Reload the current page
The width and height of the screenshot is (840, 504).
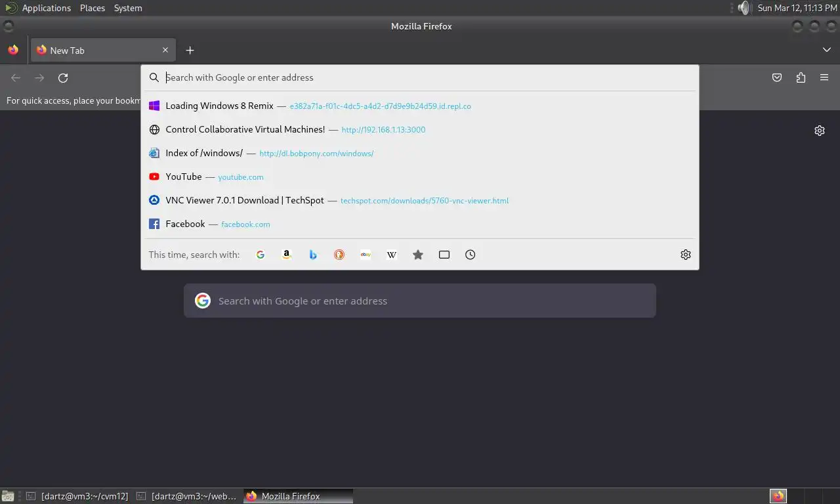63,77
